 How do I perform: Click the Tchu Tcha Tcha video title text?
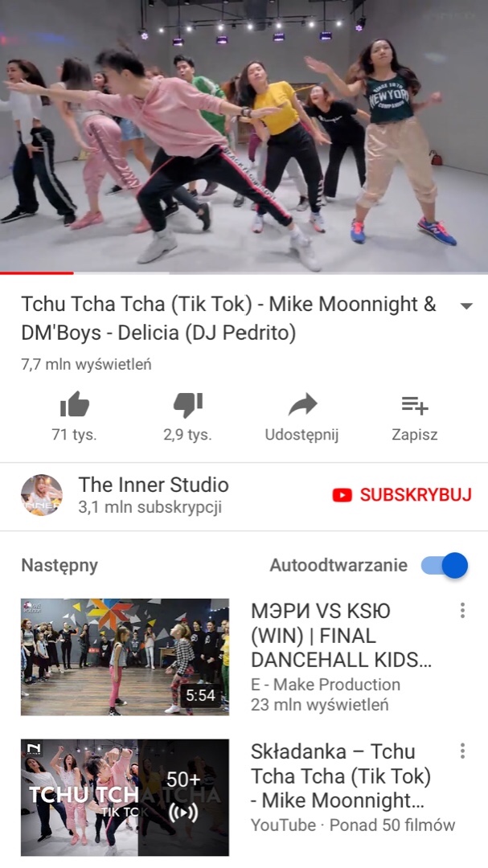tap(229, 318)
